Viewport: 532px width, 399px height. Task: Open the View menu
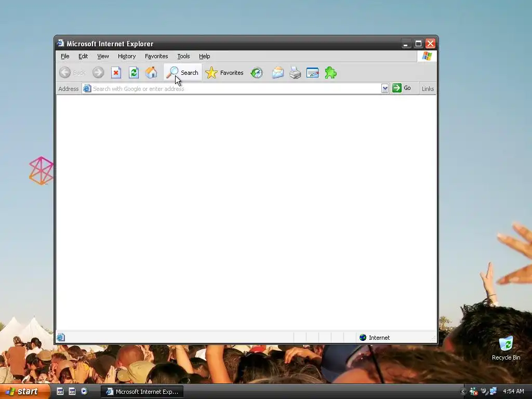click(103, 56)
